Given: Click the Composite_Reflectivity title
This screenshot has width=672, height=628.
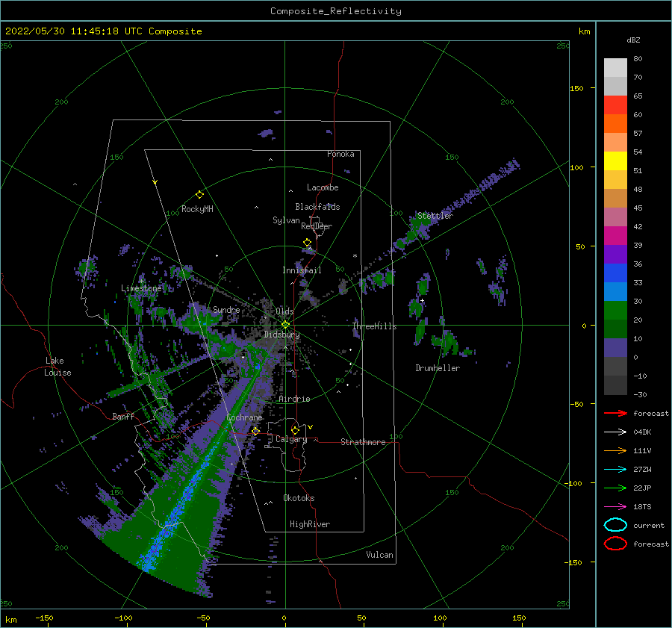Looking at the screenshot, I should coord(335,11).
